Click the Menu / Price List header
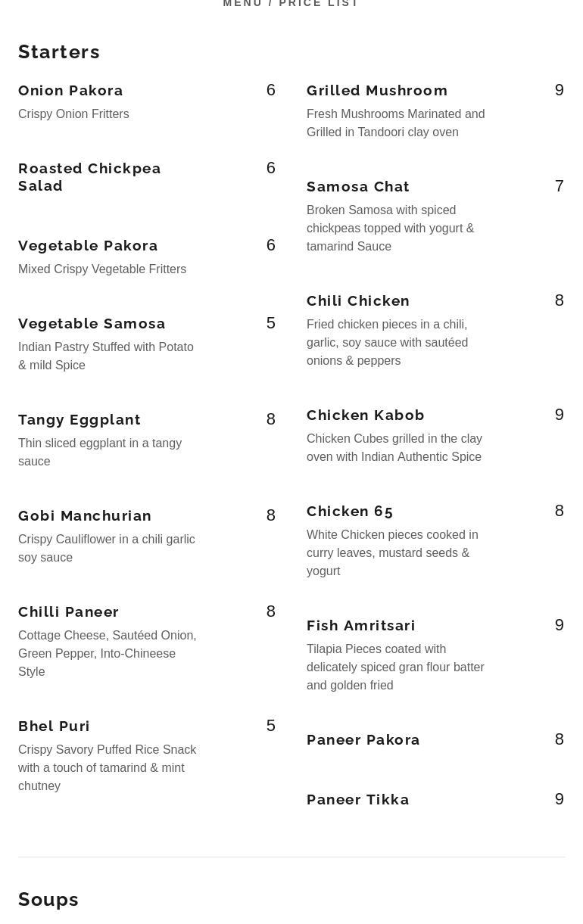Viewport: 583px width, 924px height. click(291, 4)
